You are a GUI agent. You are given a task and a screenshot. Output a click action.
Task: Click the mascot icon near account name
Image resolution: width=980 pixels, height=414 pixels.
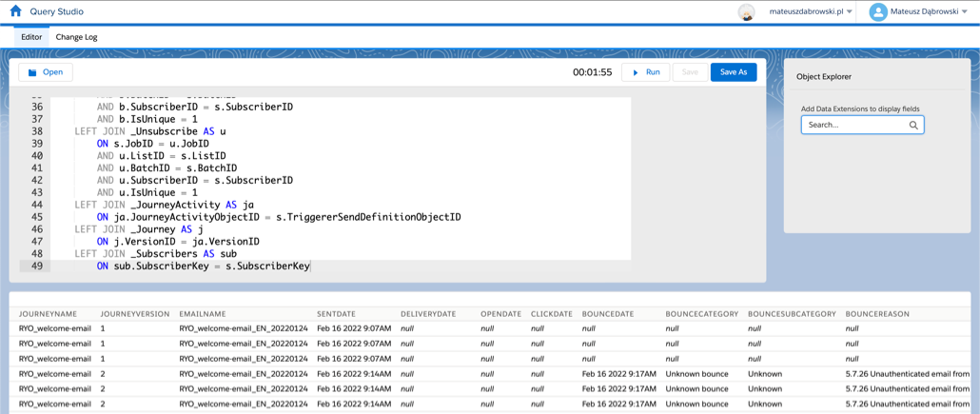point(747,12)
